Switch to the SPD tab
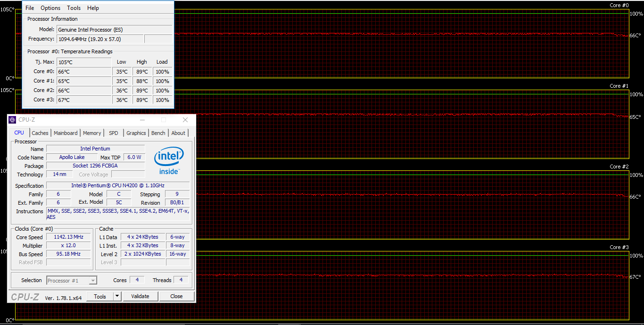Screen dimensions: 644x325 point(114,133)
